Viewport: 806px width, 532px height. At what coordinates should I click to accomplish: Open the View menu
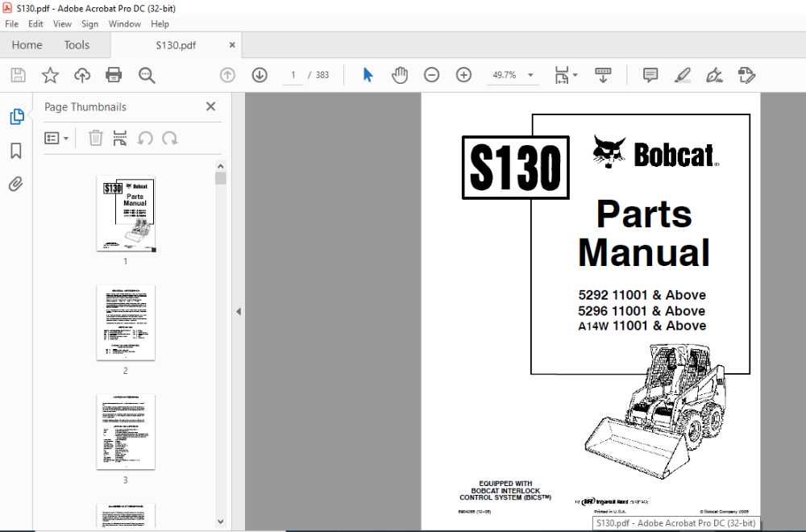click(x=62, y=23)
